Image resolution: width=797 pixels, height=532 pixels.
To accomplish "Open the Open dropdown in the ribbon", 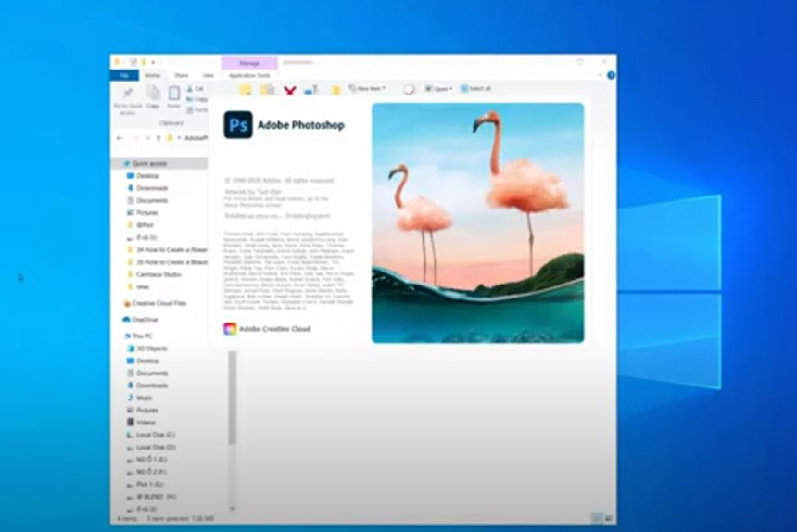I will pos(438,88).
